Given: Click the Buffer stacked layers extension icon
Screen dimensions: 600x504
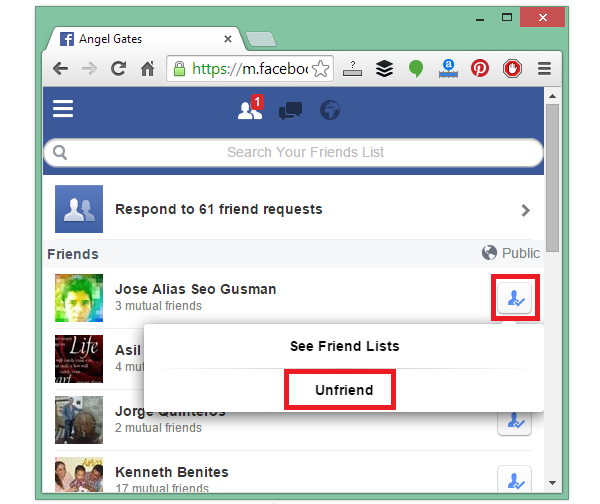Looking at the screenshot, I should click(x=385, y=69).
